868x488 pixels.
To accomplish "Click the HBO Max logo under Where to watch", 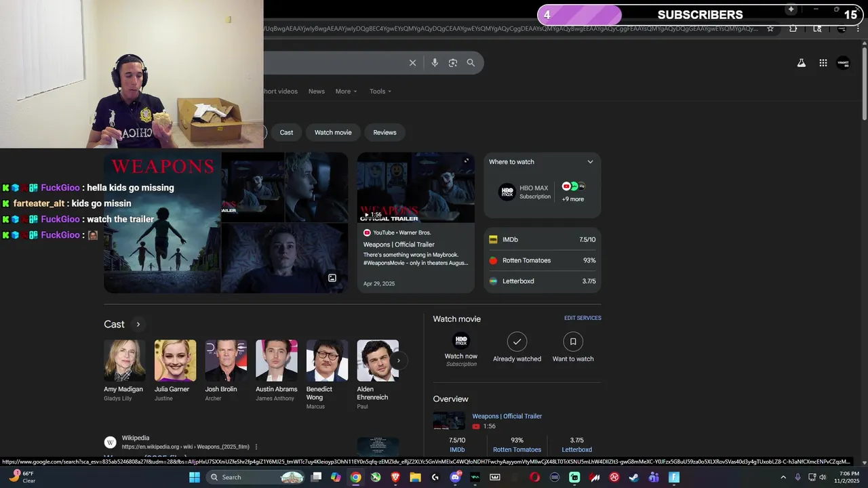I will pos(507,192).
